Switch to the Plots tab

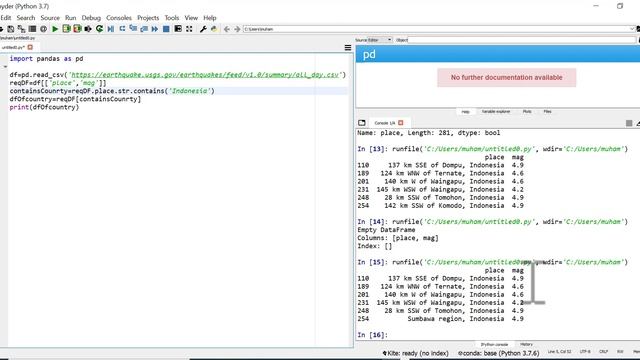point(527,111)
